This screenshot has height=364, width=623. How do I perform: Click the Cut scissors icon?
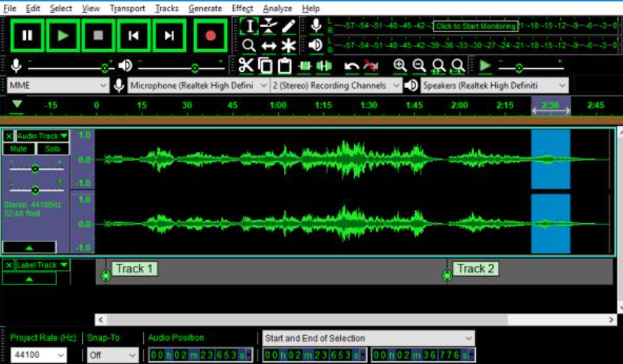pos(246,66)
